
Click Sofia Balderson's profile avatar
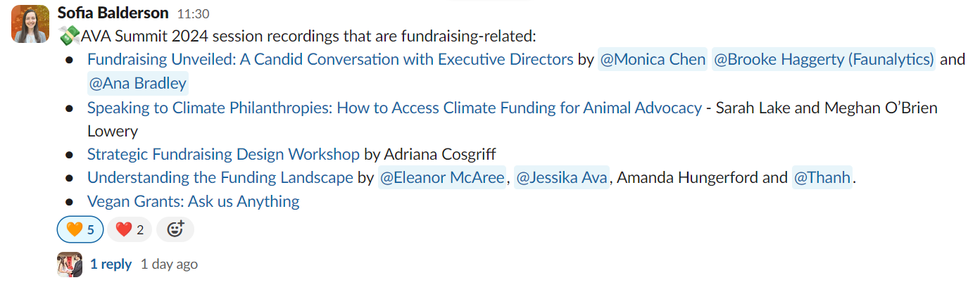pyautogui.click(x=31, y=23)
